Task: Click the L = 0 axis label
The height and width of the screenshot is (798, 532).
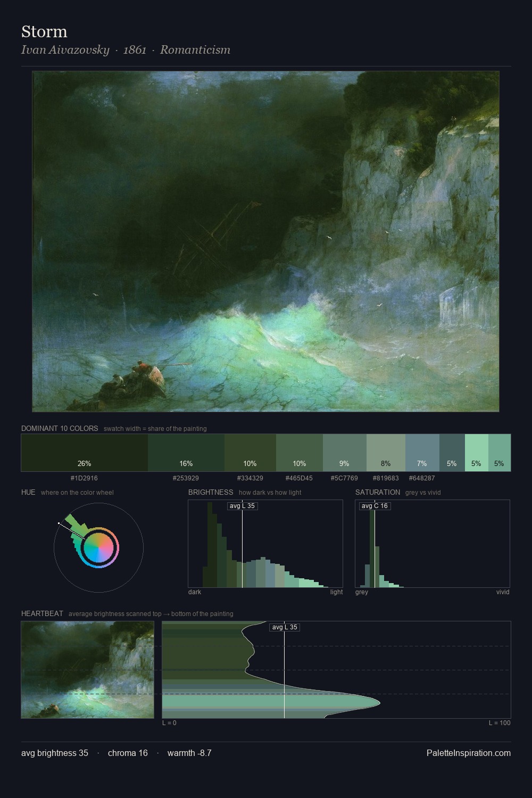Action: [169, 723]
